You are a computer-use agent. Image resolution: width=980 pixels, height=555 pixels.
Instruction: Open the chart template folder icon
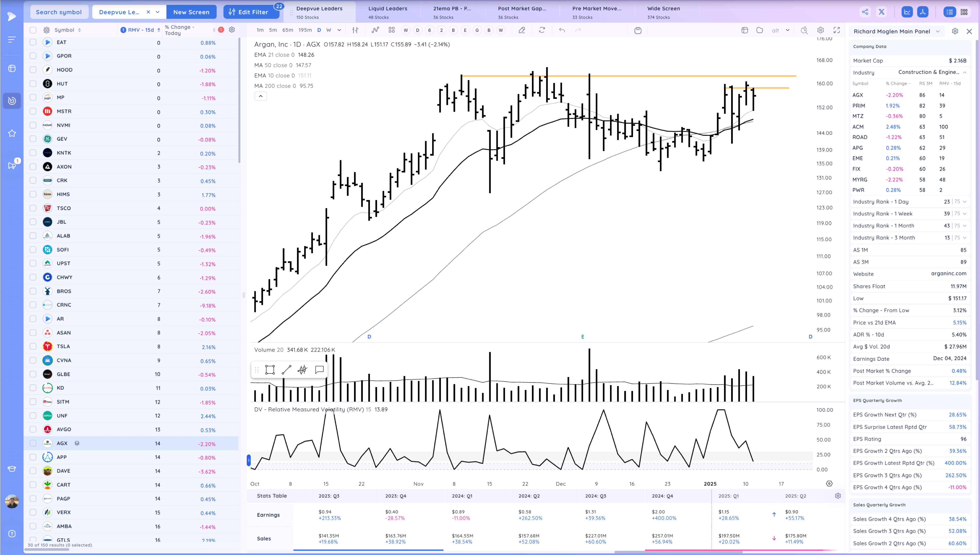point(759,30)
